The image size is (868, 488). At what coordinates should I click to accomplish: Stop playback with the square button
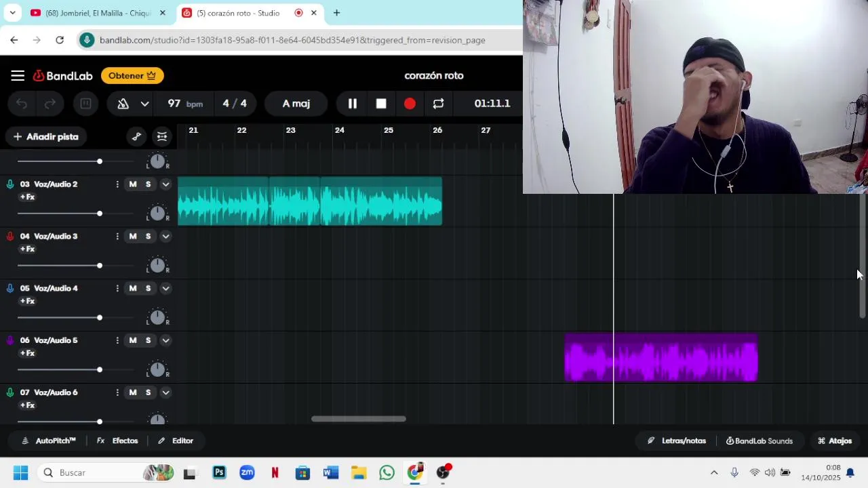(381, 104)
